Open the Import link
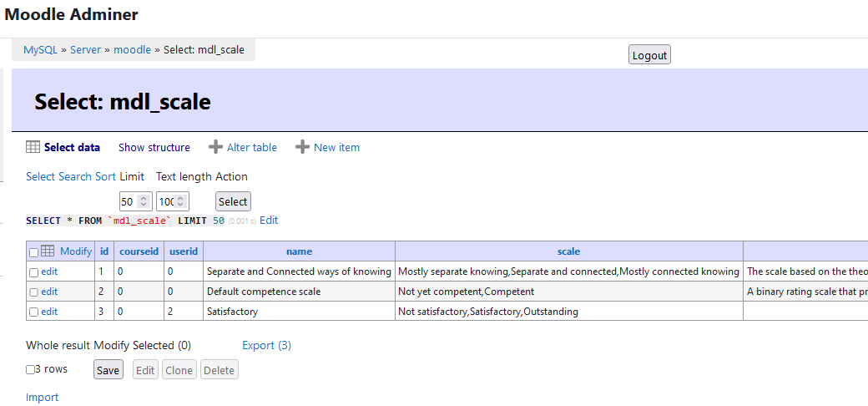 (x=42, y=397)
